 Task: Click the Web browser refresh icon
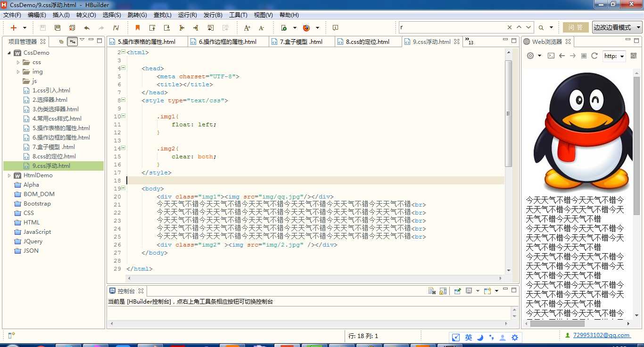[594, 56]
